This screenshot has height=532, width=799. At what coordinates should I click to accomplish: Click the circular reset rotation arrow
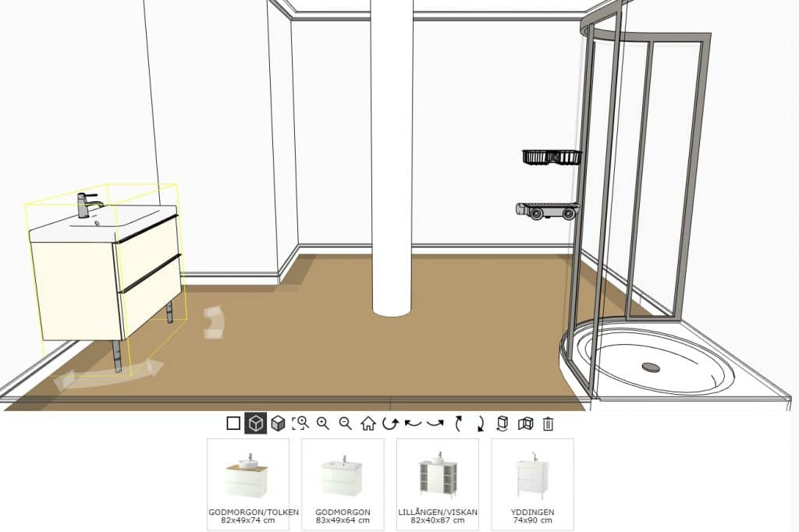[390, 424]
